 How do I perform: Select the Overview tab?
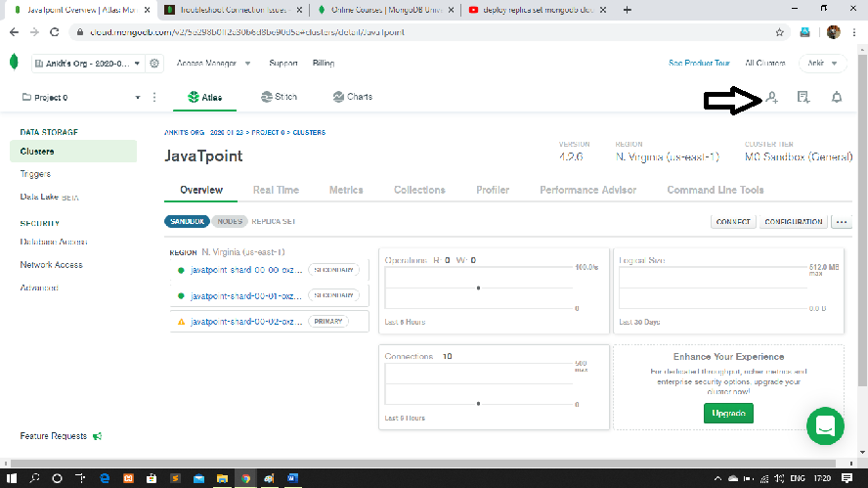click(x=201, y=190)
